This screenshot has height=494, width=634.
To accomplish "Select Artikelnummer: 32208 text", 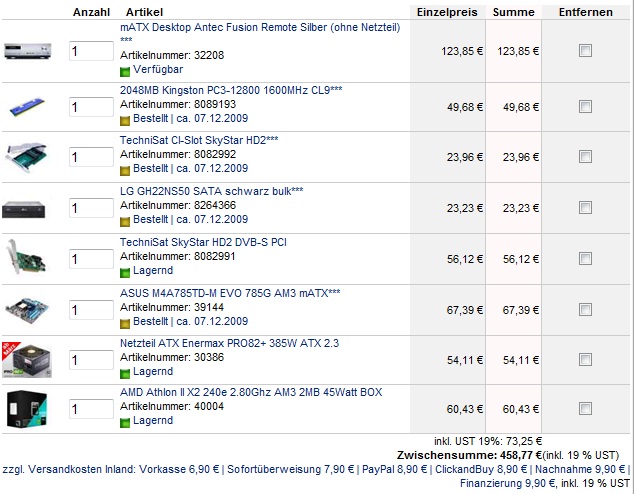I will (172, 55).
